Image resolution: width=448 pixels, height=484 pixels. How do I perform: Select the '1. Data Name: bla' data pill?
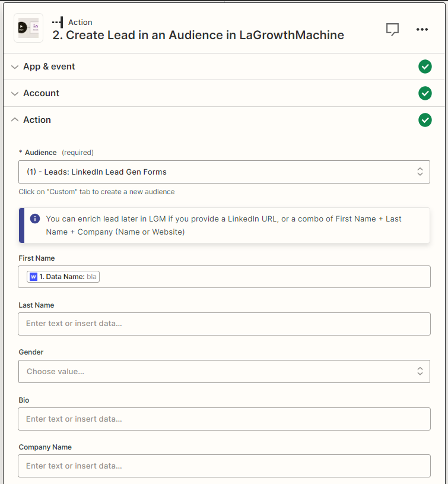click(63, 277)
